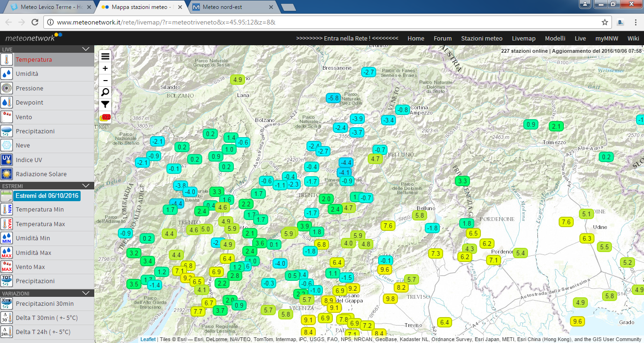Show the Indice UV layer
Viewport: 644px width, 343px height.
tap(28, 160)
